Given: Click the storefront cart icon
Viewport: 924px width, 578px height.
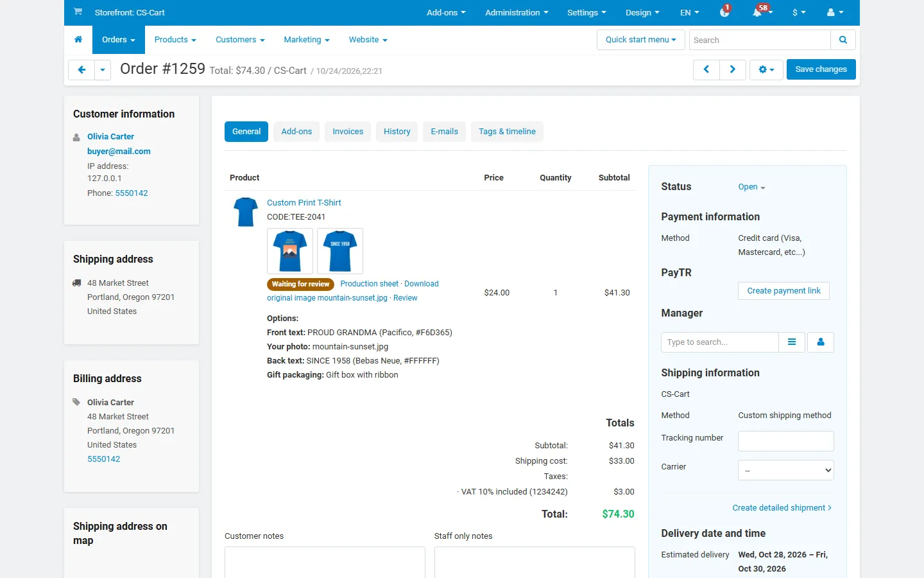Looking at the screenshot, I should [x=78, y=12].
